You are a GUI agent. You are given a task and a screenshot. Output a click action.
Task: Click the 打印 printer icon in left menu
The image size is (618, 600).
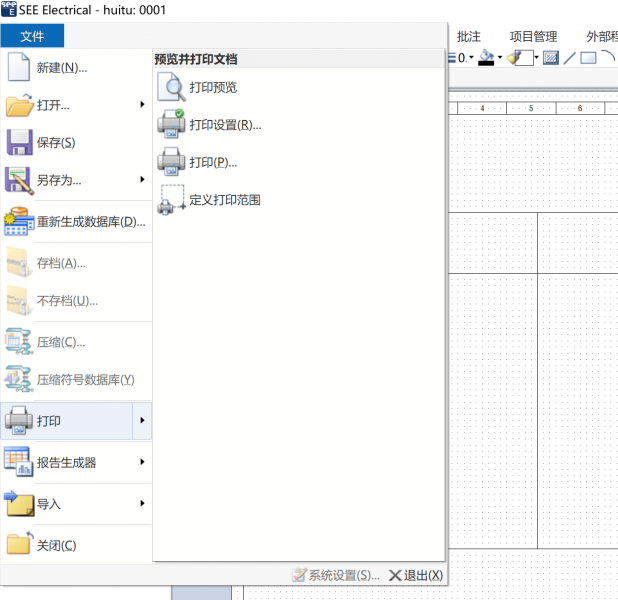tap(19, 421)
